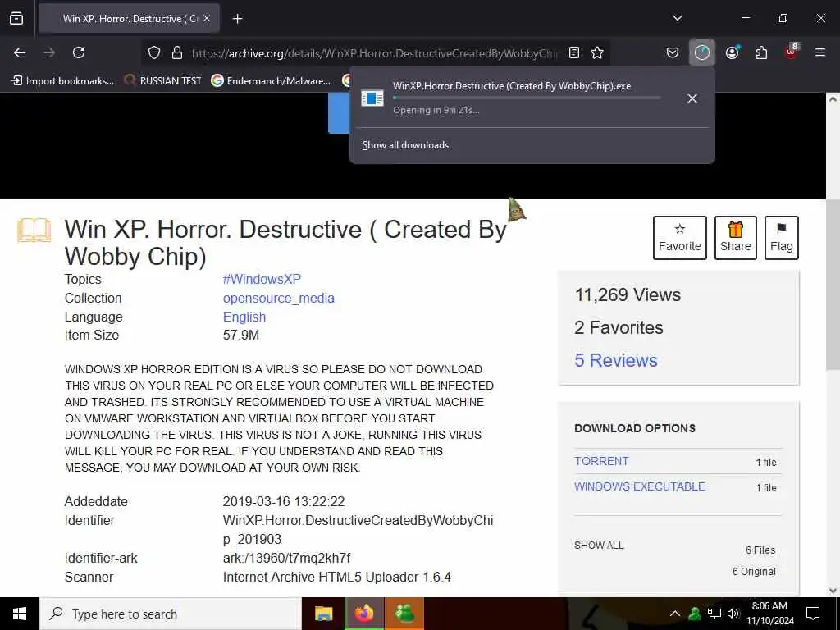Click the download progress bar
The width and height of the screenshot is (840, 630).
coord(527,98)
